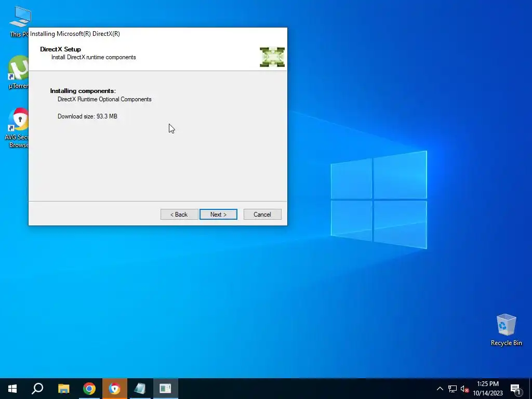Click the 'Installing components:' heading

pos(83,91)
